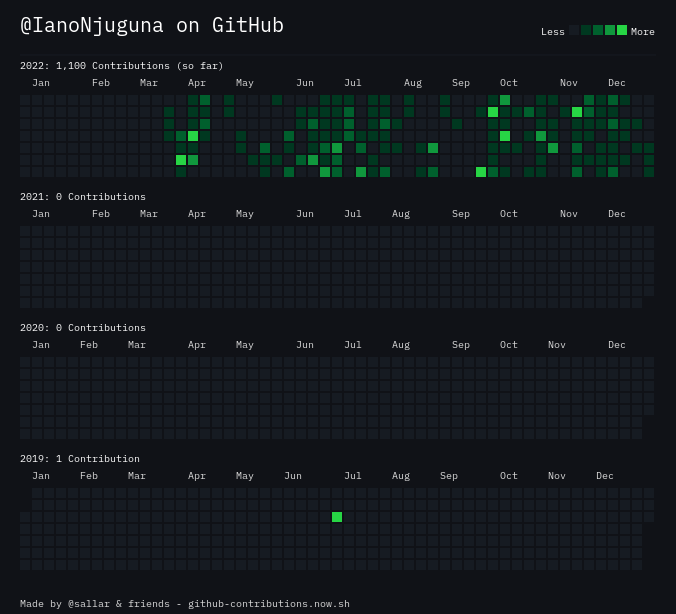Choose the 'Sep' label in the 2019 chart
The width and height of the screenshot is (676, 614).
[448, 476]
